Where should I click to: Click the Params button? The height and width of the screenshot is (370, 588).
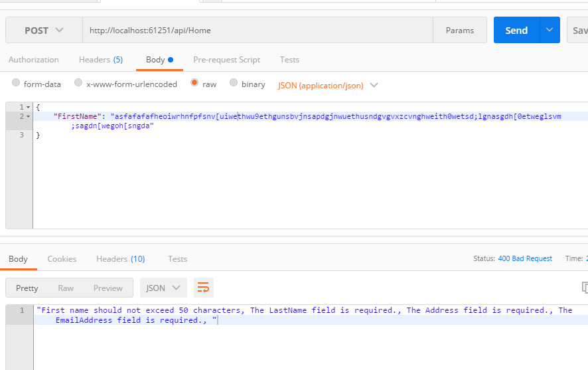coord(460,31)
